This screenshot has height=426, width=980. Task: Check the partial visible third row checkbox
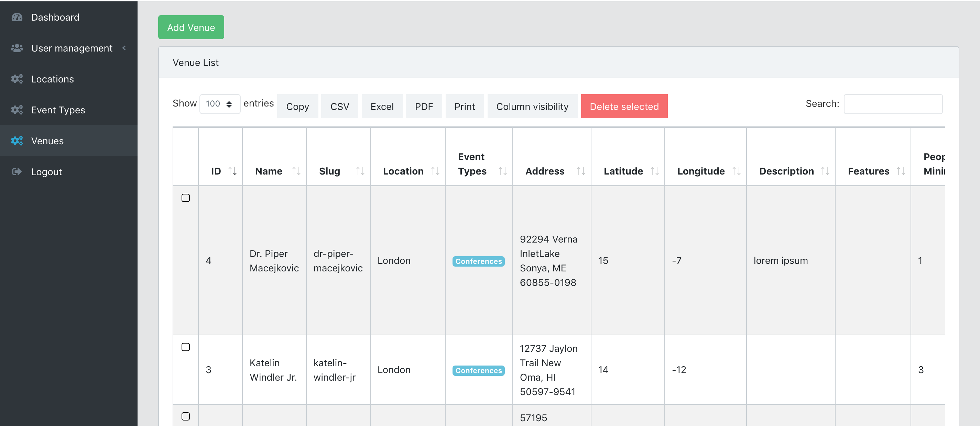pyautogui.click(x=186, y=415)
